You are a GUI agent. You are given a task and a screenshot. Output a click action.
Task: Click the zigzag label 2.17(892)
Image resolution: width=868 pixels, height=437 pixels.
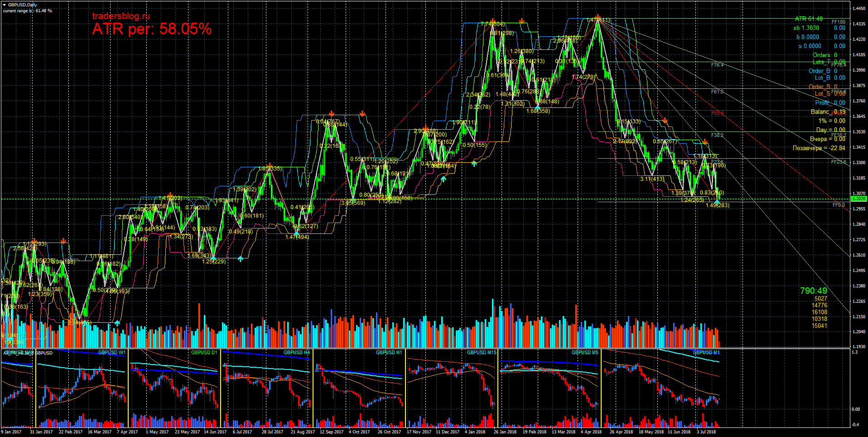[x=625, y=141]
